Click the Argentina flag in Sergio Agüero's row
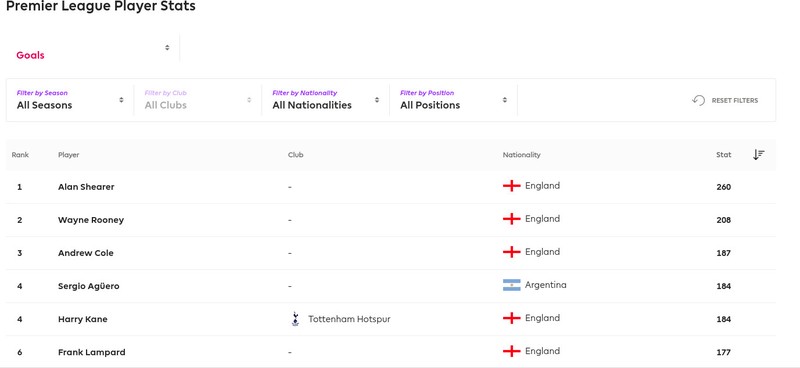800x368 pixels. tap(511, 285)
